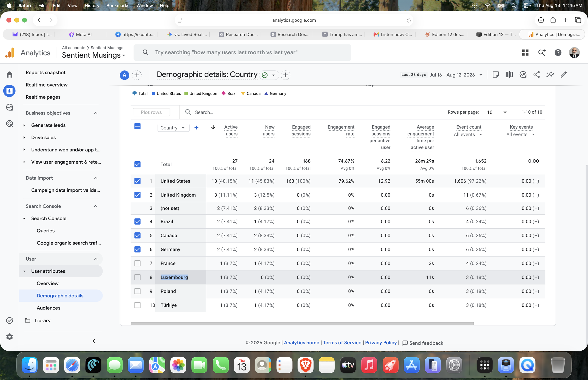Open the Country dimension dropdown

[x=173, y=128]
